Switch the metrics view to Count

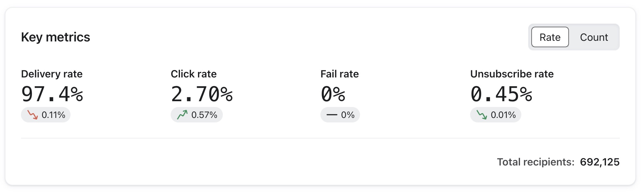(x=594, y=37)
